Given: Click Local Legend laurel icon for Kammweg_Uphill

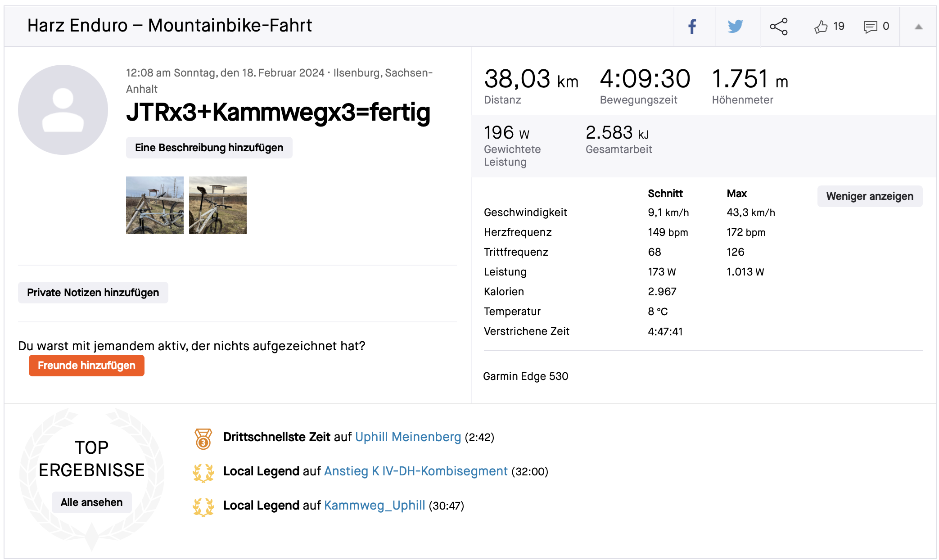Looking at the screenshot, I should click(203, 507).
